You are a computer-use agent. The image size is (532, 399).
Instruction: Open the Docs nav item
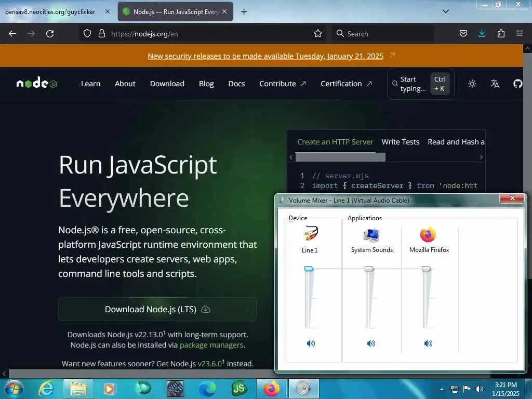click(x=236, y=84)
